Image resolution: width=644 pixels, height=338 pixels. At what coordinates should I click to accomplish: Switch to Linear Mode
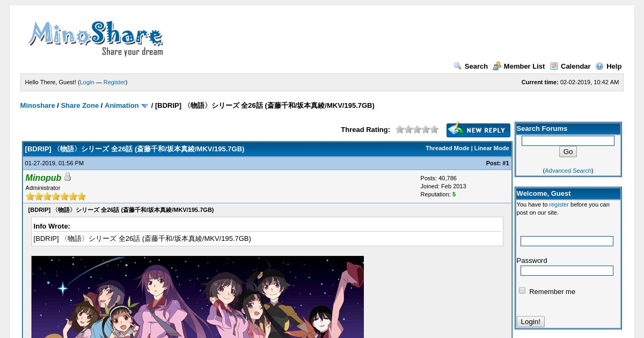click(x=491, y=148)
